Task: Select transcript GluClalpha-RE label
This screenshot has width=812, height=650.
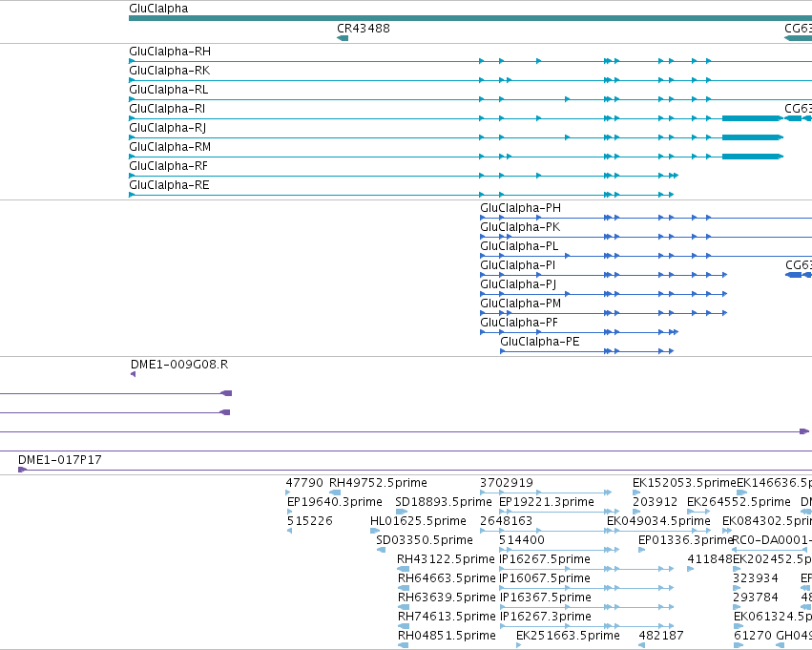Action: point(169,185)
